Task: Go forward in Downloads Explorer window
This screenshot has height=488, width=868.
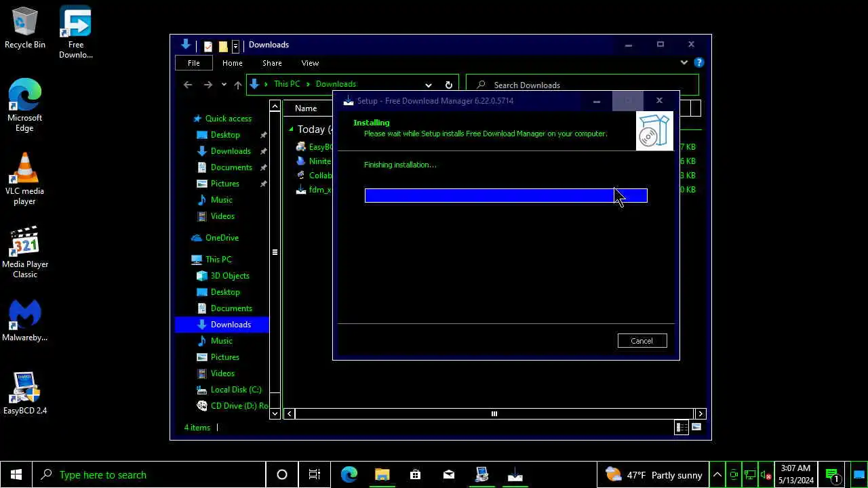Action: [208, 85]
